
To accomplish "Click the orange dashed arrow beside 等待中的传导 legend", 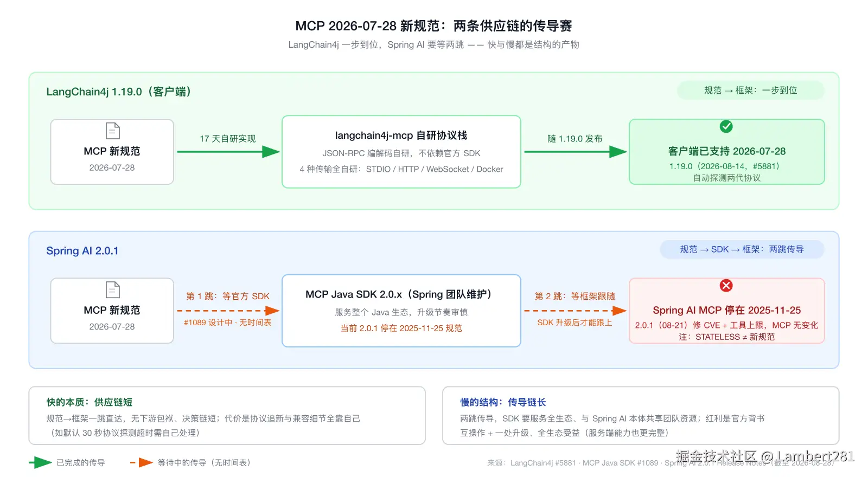I will tap(142, 462).
